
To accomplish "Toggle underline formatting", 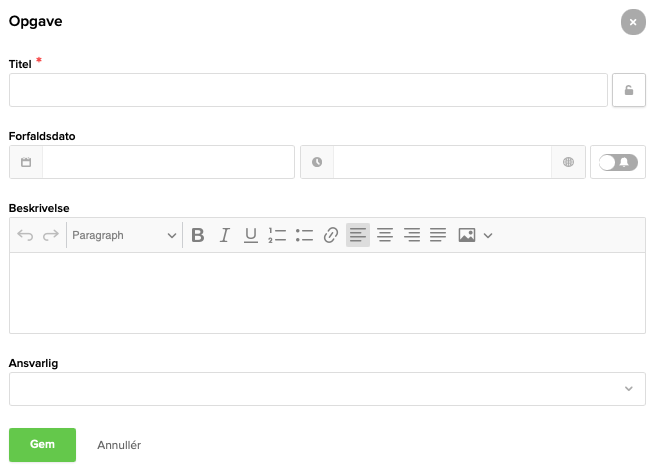I will 251,235.
